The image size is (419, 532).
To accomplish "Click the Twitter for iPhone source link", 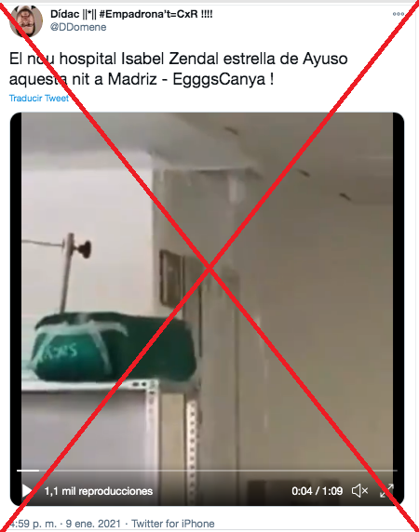I will [173, 524].
